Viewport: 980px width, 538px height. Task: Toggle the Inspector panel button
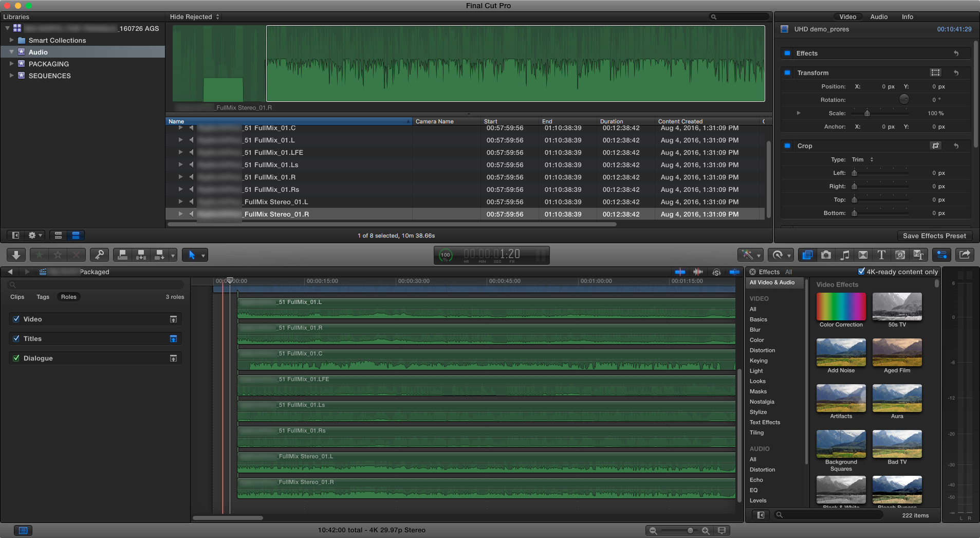941,255
